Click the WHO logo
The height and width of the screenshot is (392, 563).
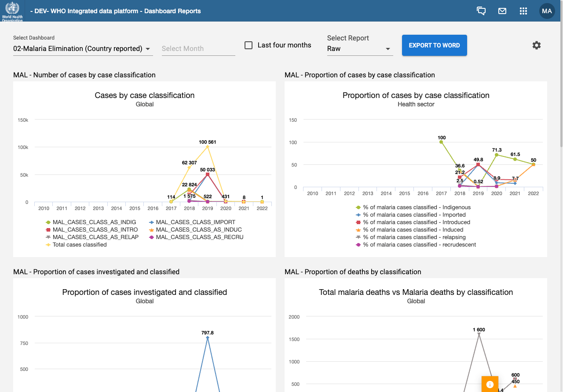tap(12, 11)
